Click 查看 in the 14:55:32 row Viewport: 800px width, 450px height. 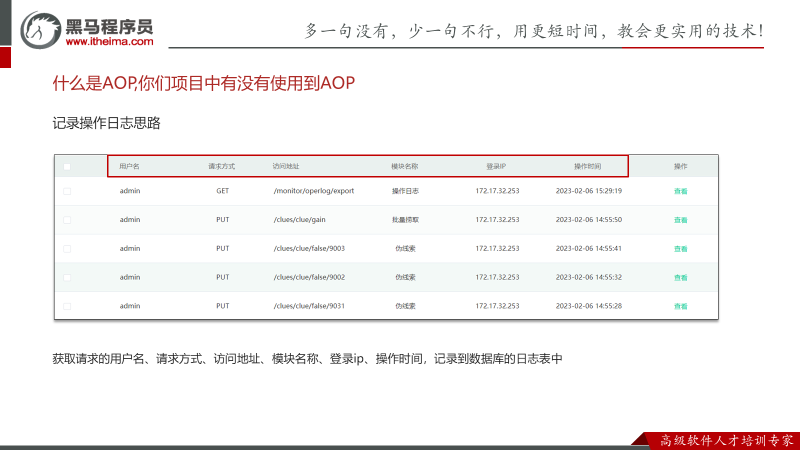click(681, 278)
